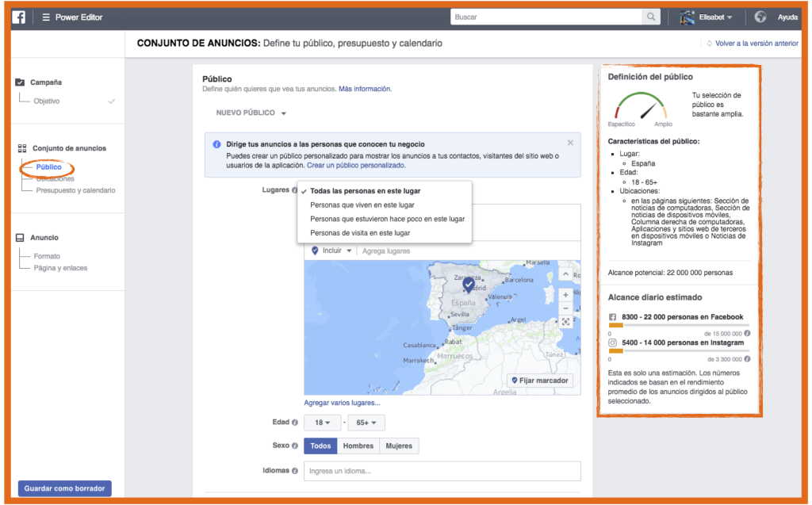Open the minimum age 18 dropdown
The image size is (812, 505).
322,423
